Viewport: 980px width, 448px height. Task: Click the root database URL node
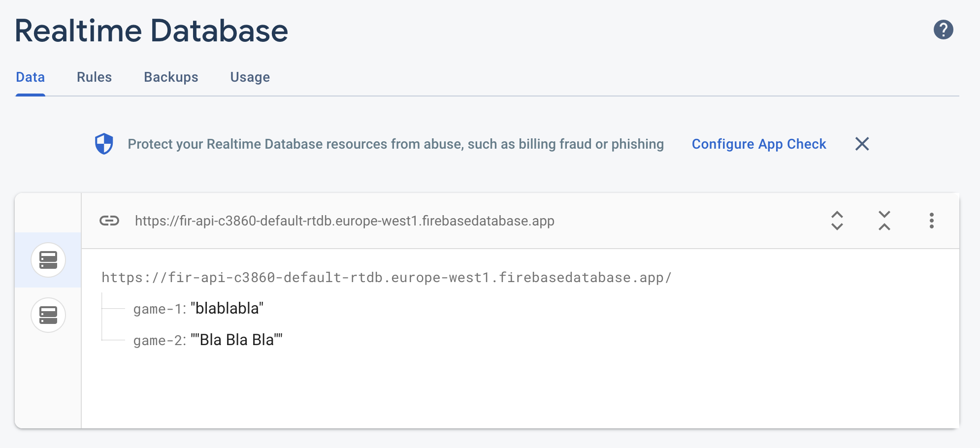386,278
